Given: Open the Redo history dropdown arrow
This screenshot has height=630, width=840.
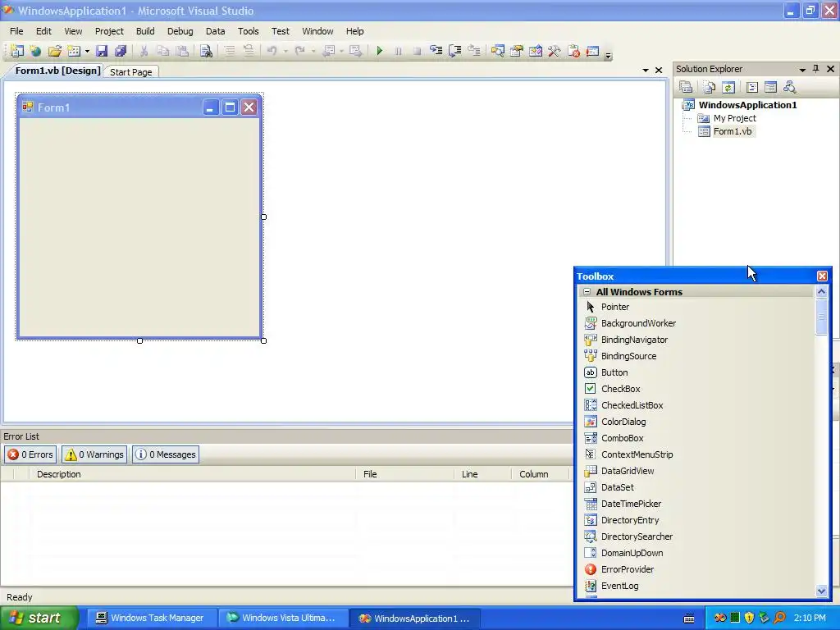Looking at the screenshot, I should pos(313,52).
